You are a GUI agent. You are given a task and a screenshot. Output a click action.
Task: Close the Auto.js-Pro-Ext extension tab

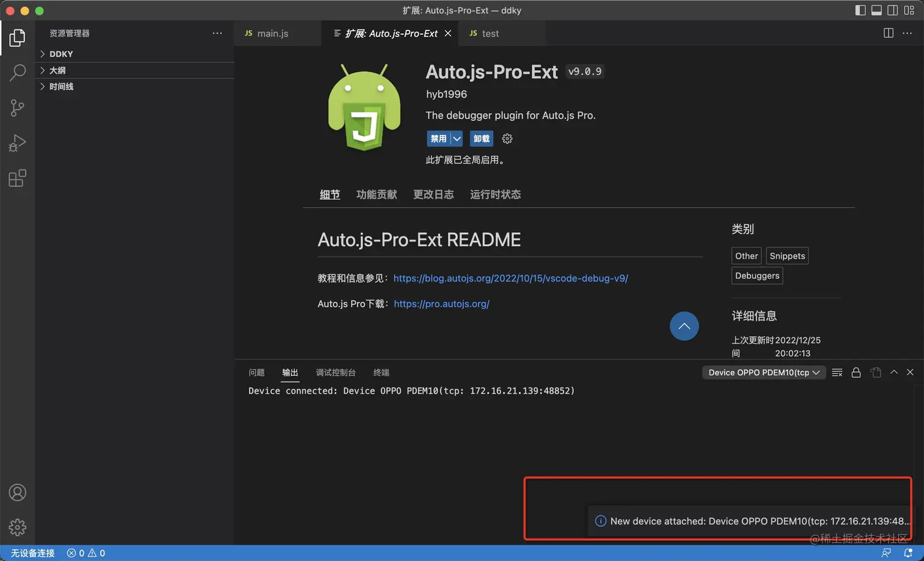click(448, 34)
